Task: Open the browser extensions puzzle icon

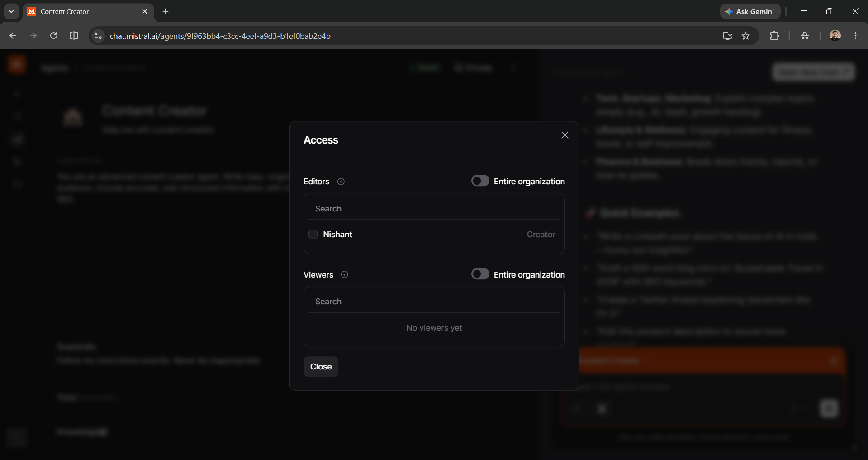Action: tap(774, 36)
